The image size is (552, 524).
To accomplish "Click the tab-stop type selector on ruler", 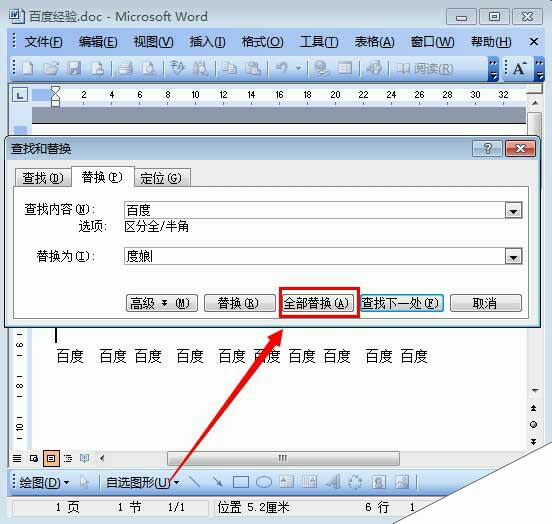I will pos(20,95).
